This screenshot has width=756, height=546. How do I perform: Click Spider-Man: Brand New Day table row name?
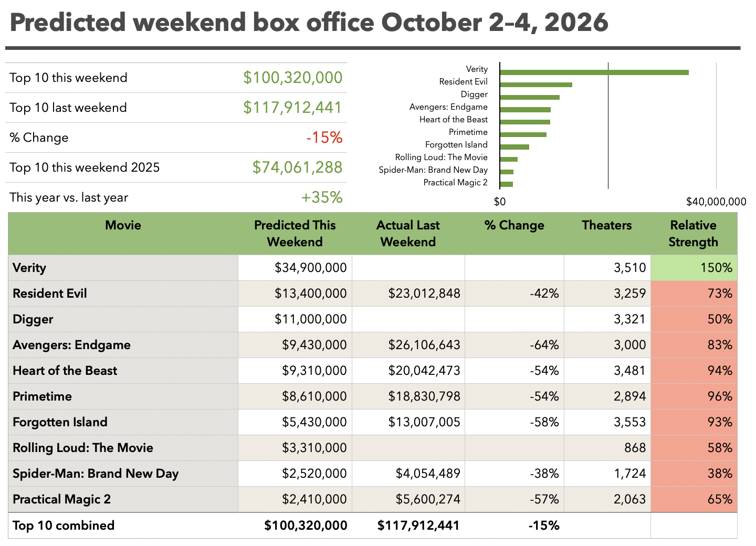[x=96, y=474]
